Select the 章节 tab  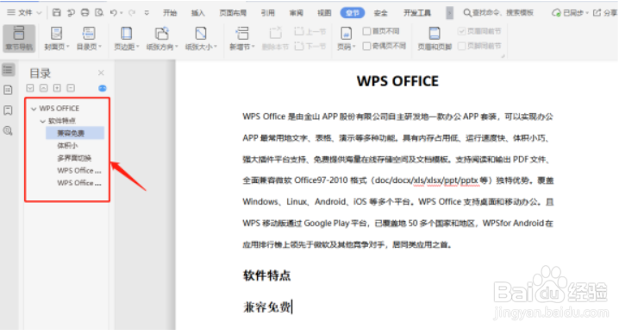pos(353,13)
